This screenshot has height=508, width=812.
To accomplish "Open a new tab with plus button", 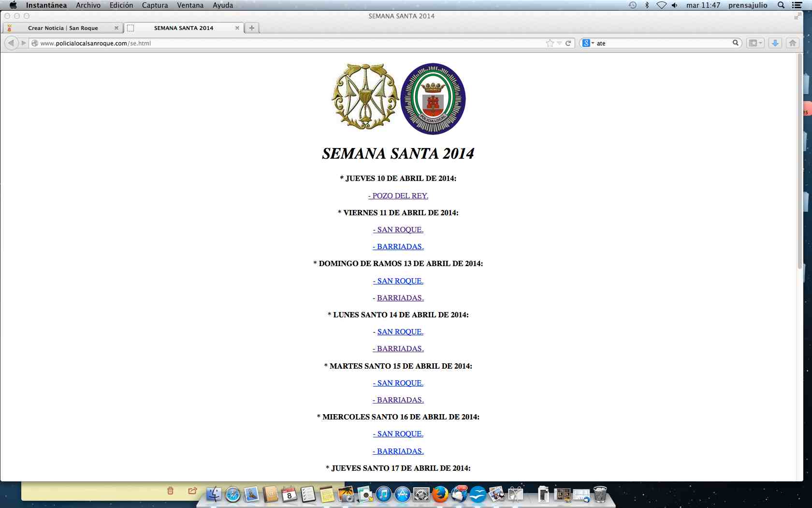I will (x=252, y=28).
